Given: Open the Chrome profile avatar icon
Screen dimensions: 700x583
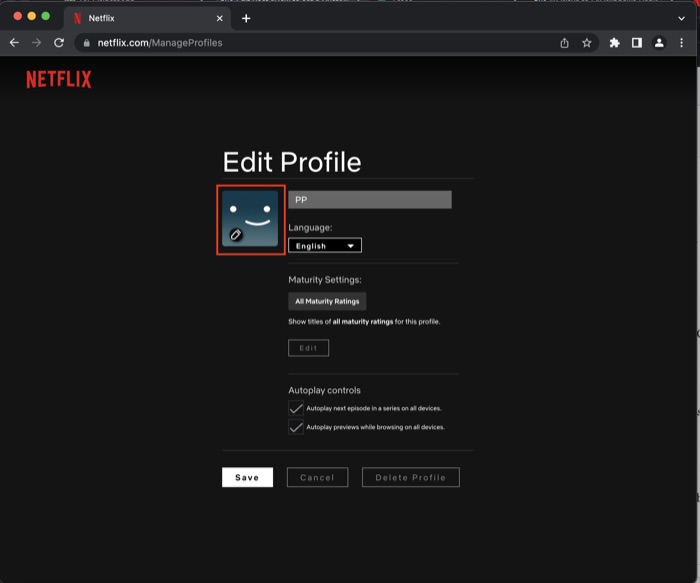Looking at the screenshot, I should coord(659,43).
